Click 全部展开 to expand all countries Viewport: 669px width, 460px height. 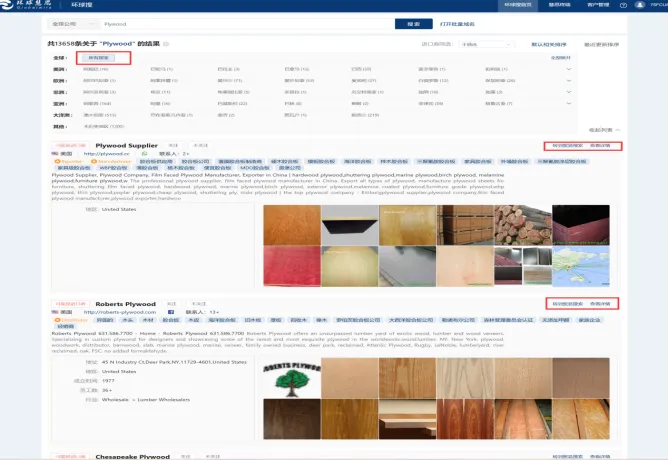[561, 58]
